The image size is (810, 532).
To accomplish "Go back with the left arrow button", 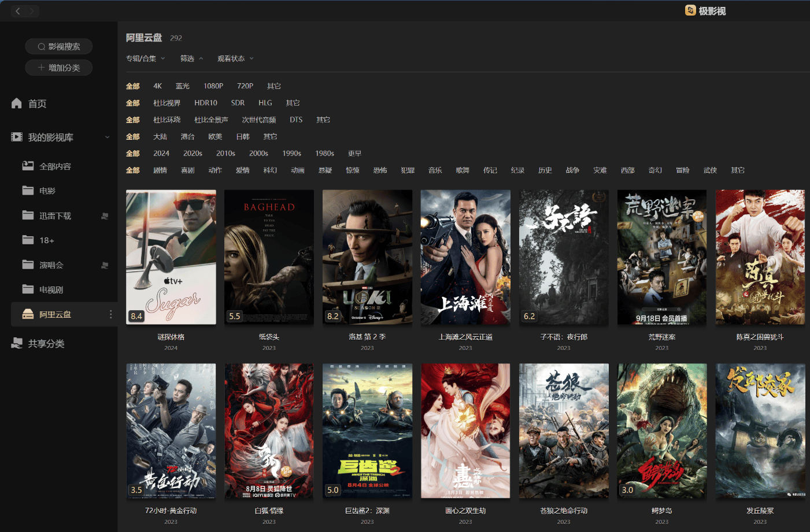I will [18, 11].
